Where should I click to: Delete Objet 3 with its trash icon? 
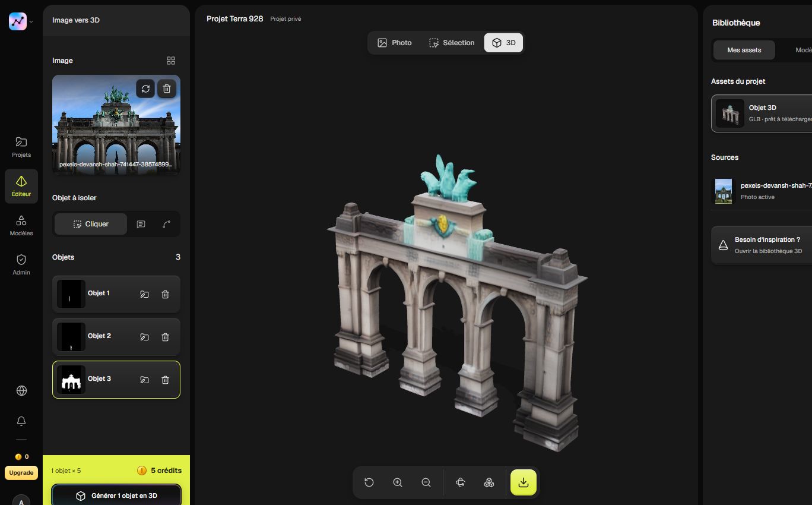(166, 380)
